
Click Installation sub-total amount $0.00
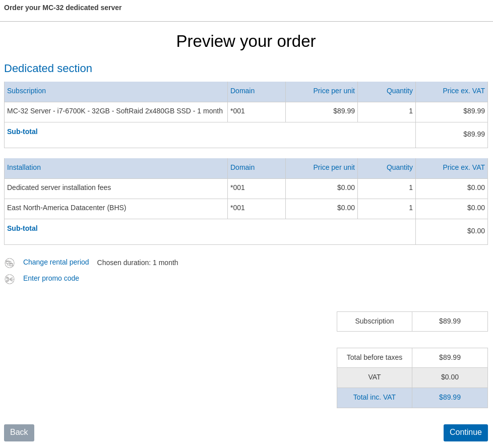[x=476, y=231]
